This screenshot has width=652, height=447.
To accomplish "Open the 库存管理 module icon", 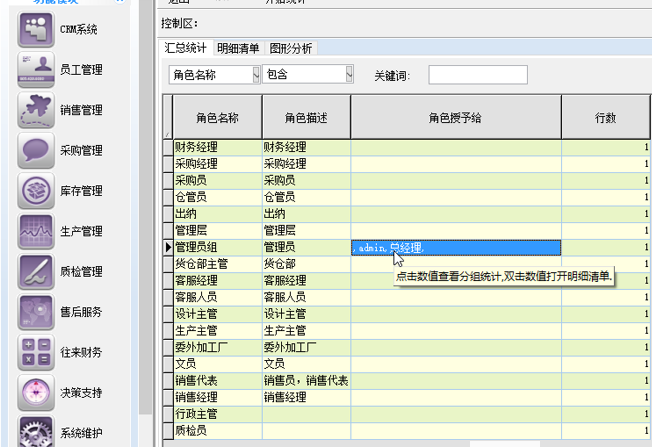I will [x=36, y=190].
